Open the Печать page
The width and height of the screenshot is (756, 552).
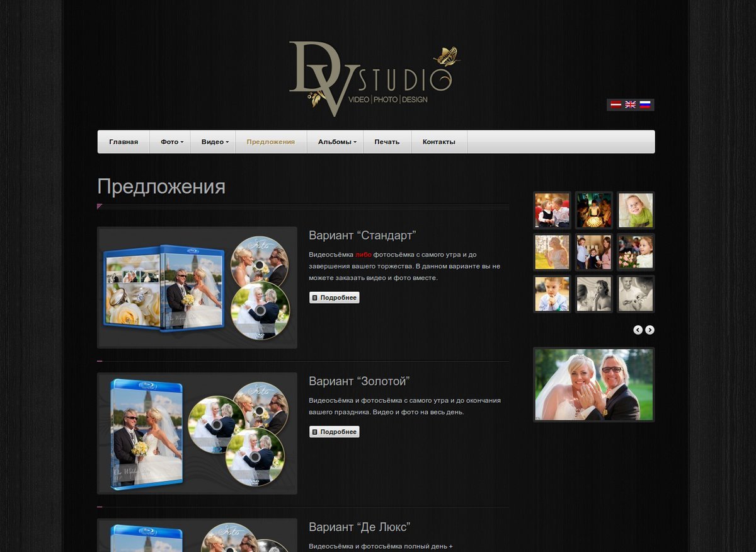coord(387,142)
